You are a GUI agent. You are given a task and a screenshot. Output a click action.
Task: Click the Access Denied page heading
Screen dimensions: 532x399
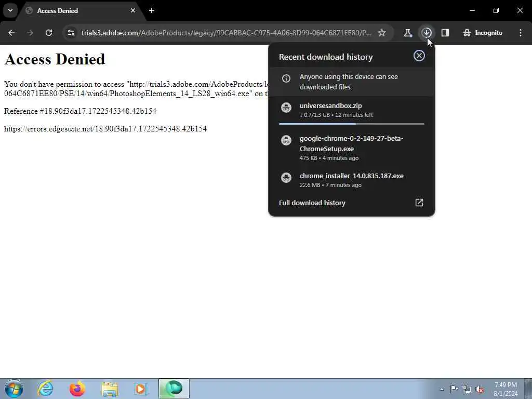click(x=55, y=59)
